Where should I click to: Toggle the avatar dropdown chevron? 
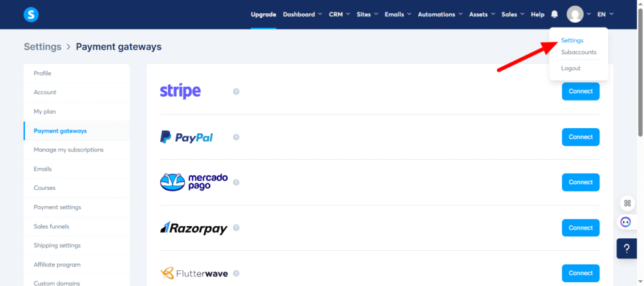coord(589,14)
